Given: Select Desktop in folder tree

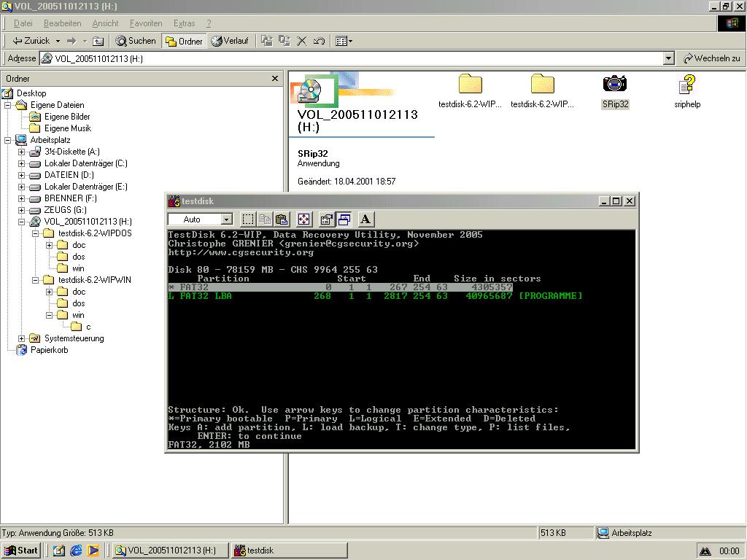Looking at the screenshot, I should pyautogui.click(x=31, y=93).
